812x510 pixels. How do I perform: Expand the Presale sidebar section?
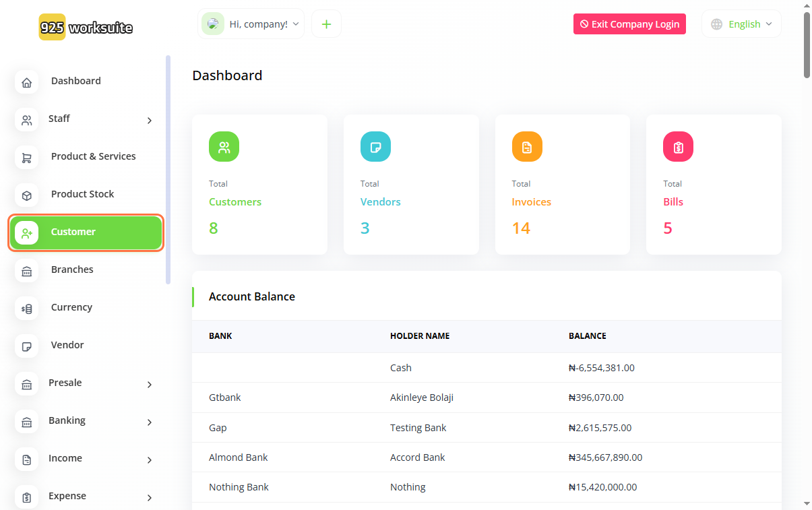[149, 385]
